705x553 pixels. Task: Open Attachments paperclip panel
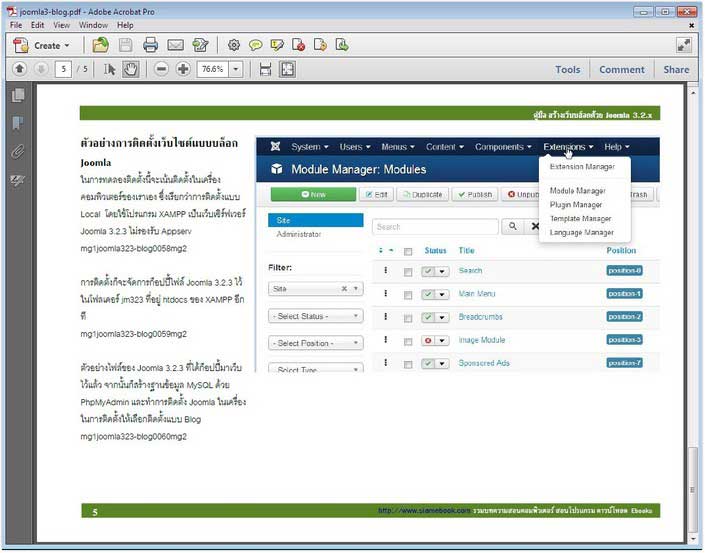tap(18, 152)
